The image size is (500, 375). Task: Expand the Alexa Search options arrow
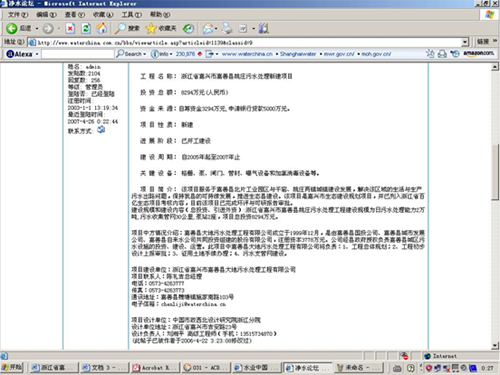point(145,54)
